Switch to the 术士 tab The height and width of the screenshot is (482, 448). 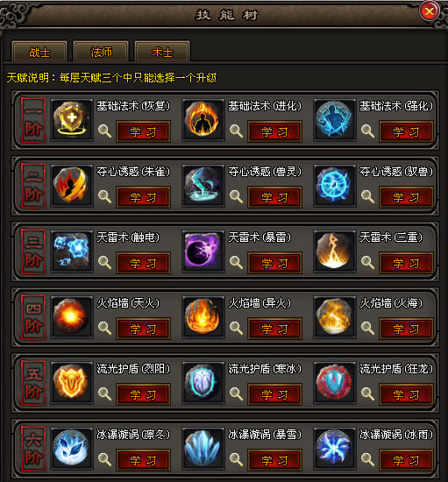click(162, 52)
